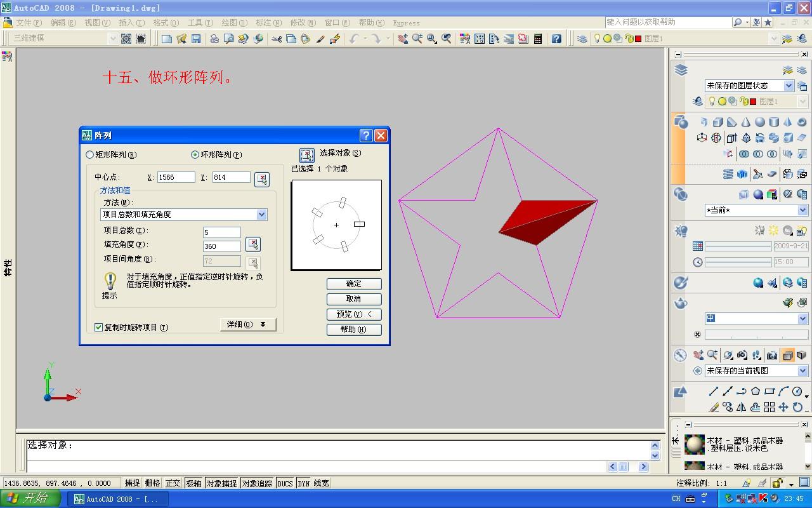Select 矩形阵列 rectangular array option
This screenshot has width=812, height=508.
pyautogui.click(x=111, y=154)
